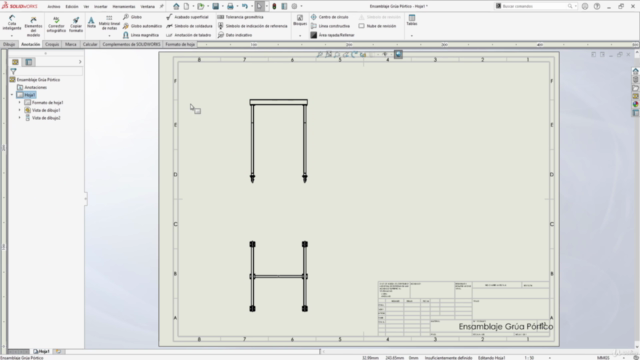Screen dimensions: 640x360
Task: Open the filter icon in the feature tree
Action: click(13, 71)
